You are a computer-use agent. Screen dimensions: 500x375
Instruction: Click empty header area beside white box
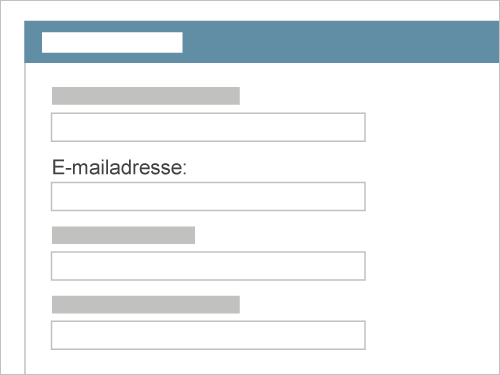tap(340, 42)
